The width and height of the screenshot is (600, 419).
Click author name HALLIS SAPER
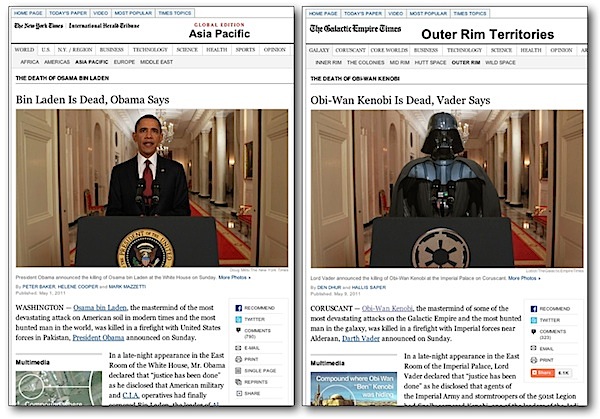click(369, 287)
